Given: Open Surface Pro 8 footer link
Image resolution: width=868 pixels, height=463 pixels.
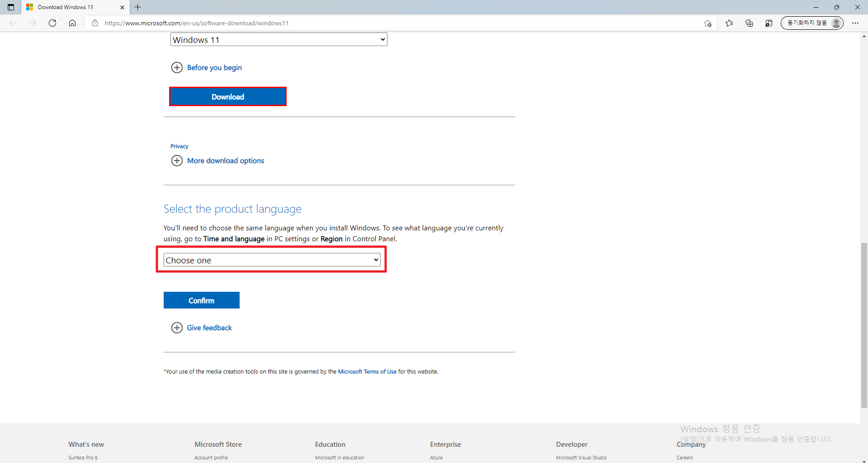Looking at the screenshot, I should tap(83, 458).
